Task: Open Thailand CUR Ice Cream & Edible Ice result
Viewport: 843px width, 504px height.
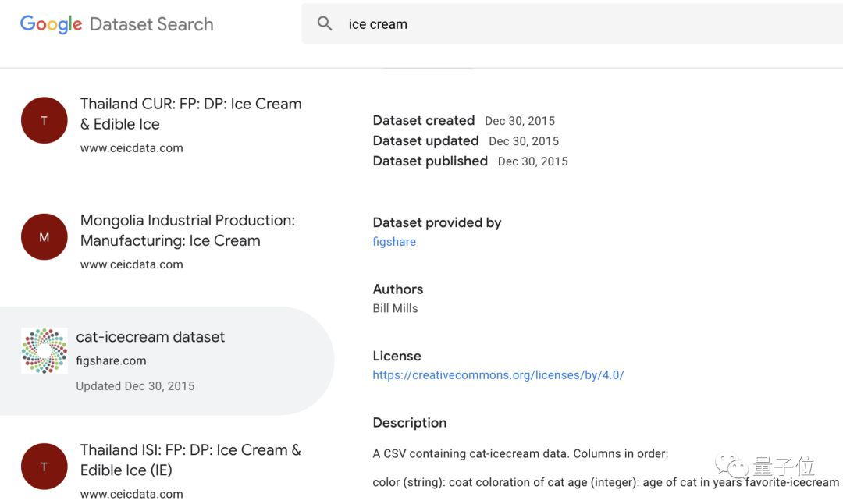Action: coord(190,114)
